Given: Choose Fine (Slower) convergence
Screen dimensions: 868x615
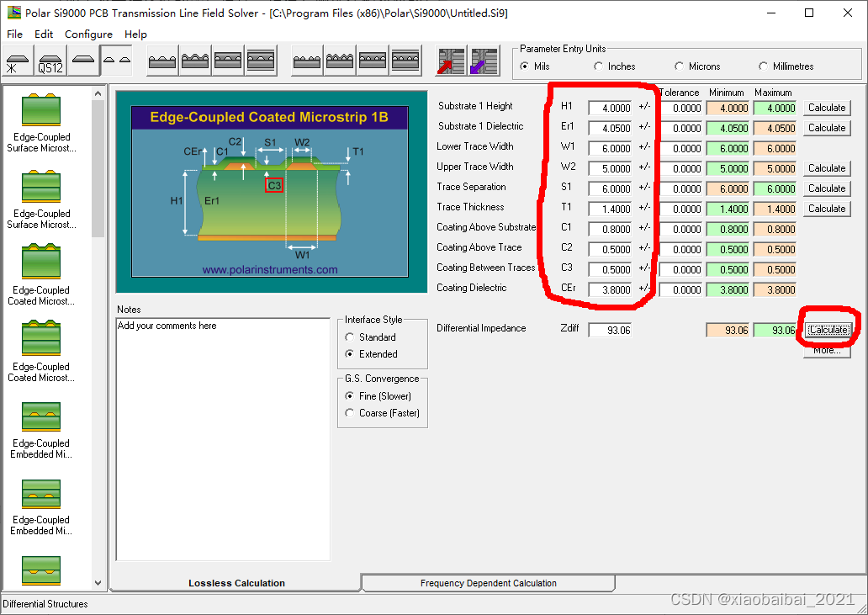Looking at the screenshot, I should [x=378, y=395].
